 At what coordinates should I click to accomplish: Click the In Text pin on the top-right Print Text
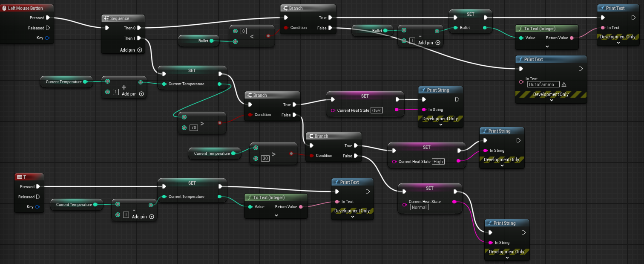tap(603, 28)
